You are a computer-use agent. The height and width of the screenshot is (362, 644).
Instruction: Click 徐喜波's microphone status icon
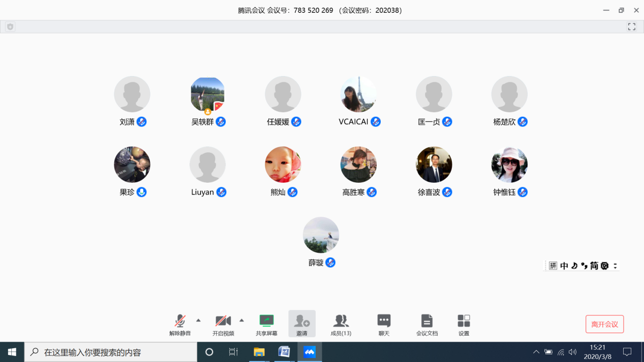click(x=447, y=192)
